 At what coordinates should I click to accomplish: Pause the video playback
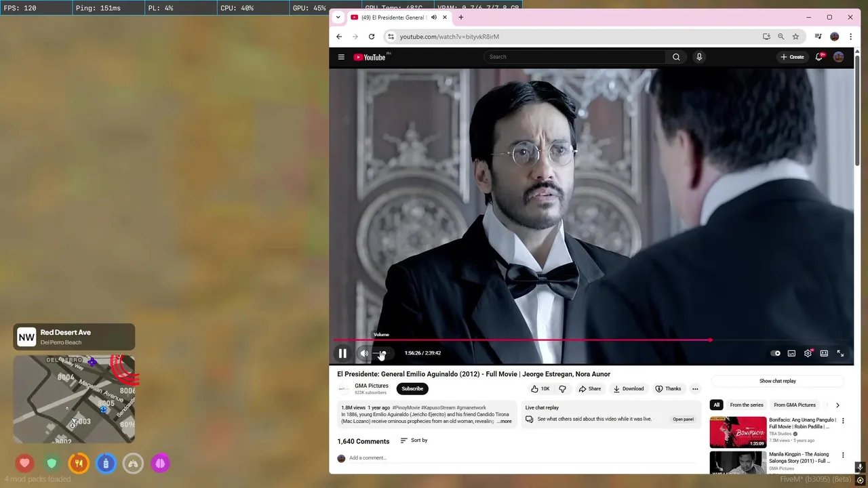point(342,353)
